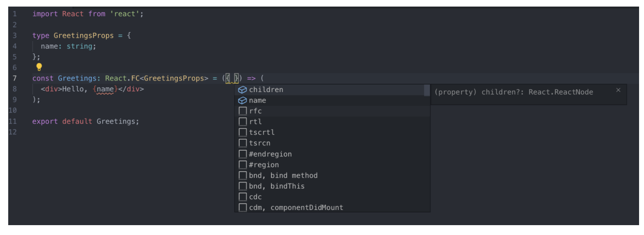The image size is (644, 235).
Task: Pick the bnd, bindThis snippet
Action: pos(332,186)
